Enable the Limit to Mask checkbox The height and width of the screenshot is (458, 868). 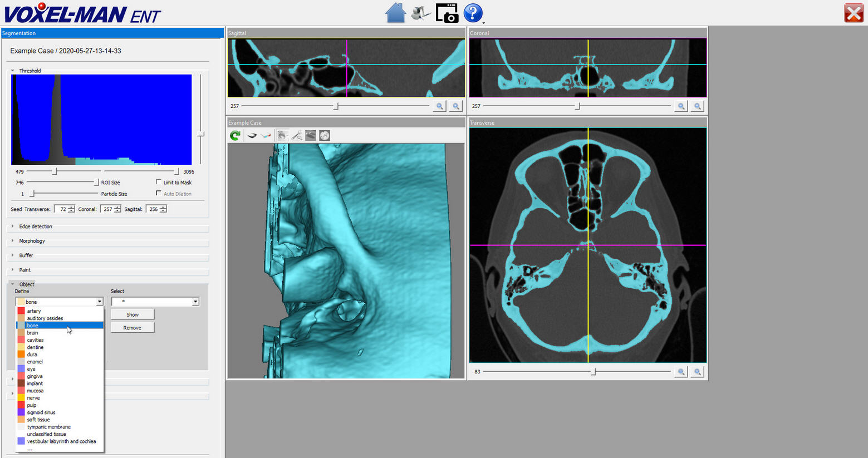pyautogui.click(x=159, y=182)
